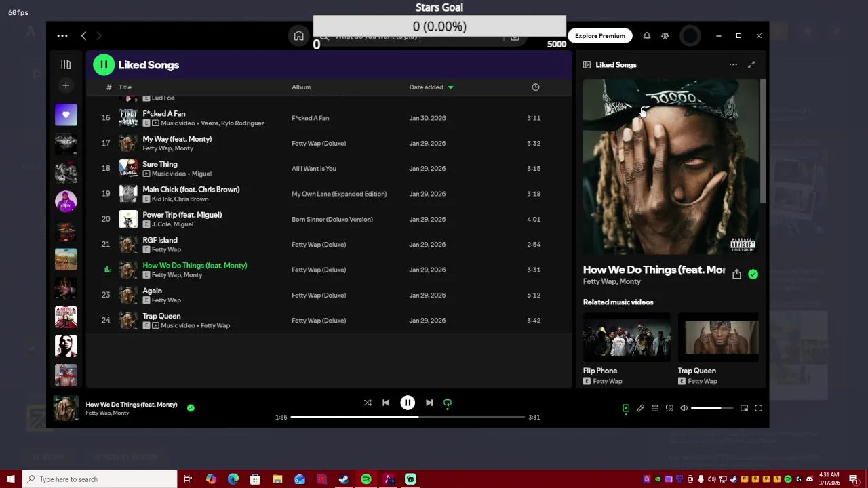Viewport: 868px width, 488px height.
Task: Open Now Playing panel more options
Action: point(733,65)
